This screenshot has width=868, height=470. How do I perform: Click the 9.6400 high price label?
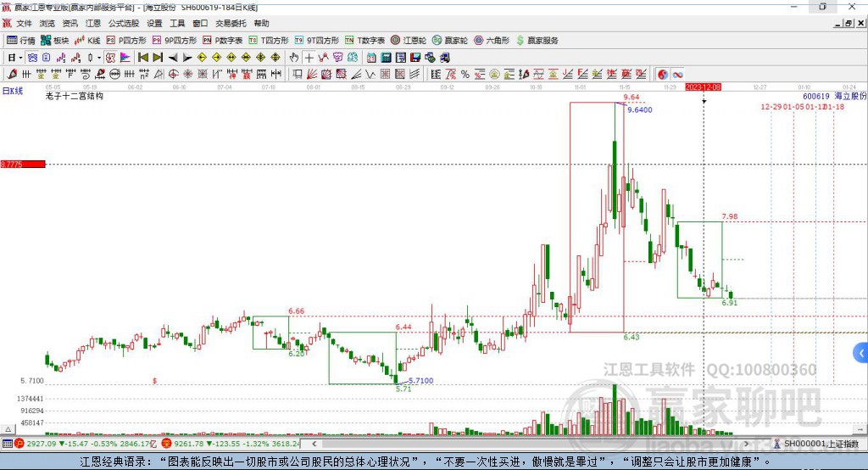(x=639, y=109)
